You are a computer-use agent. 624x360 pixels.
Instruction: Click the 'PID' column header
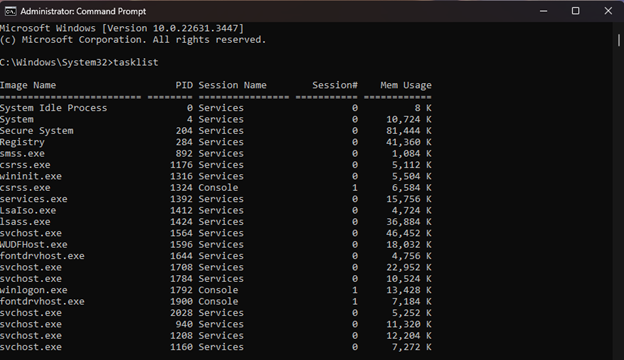pos(184,85)
